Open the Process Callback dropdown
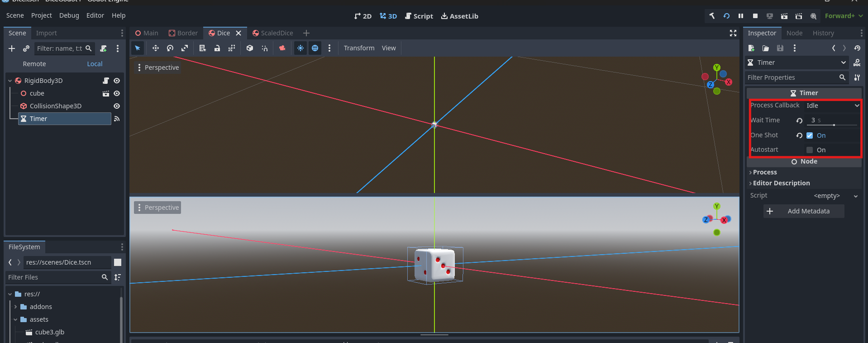Screen dimensions: 868x343 tap(832, 106)
